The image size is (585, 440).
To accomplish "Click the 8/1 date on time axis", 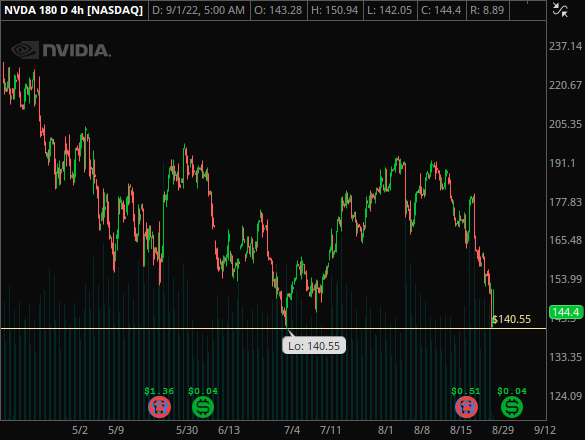I will 385,430.
